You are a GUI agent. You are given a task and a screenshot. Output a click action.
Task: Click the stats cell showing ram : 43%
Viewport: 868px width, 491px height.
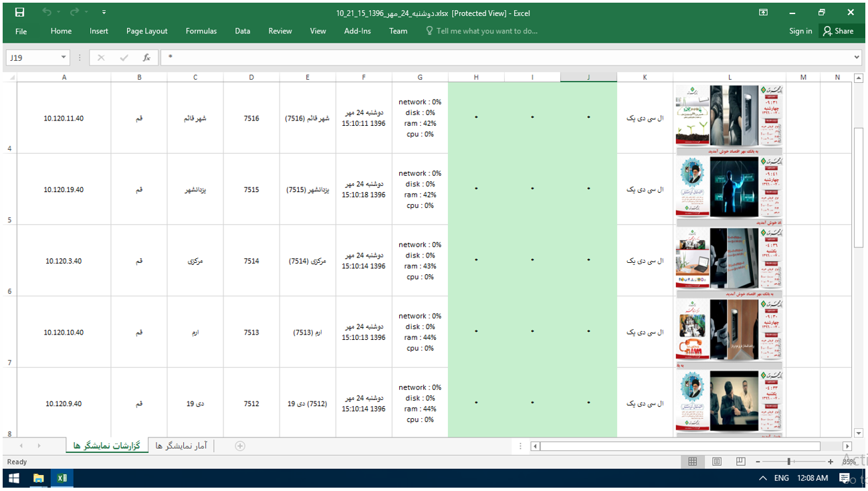[x=420, y=261]
